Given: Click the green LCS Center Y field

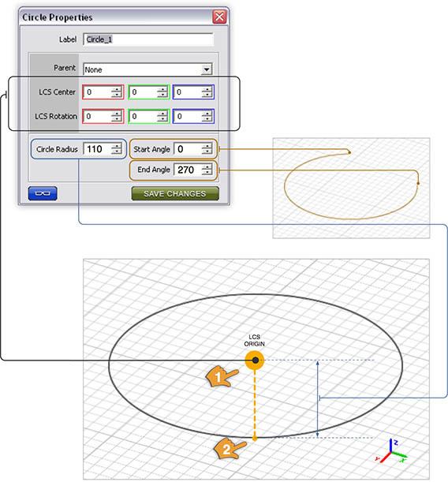Looking at the screenshot, I should (149, 92).
